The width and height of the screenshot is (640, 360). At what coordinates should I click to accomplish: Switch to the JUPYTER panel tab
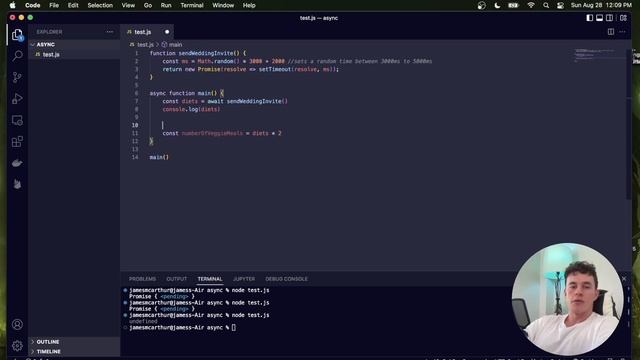[x=244, y=279]
